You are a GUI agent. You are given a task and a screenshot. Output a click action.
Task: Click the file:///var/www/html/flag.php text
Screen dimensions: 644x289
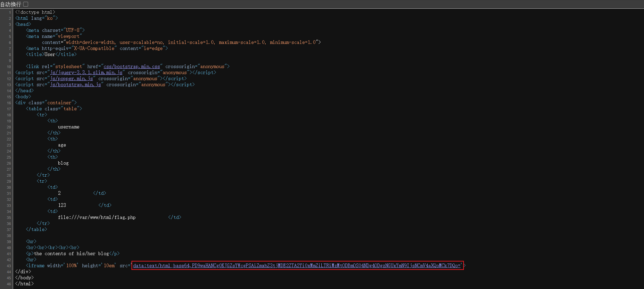pyautogui.click(x=97, y=218)
